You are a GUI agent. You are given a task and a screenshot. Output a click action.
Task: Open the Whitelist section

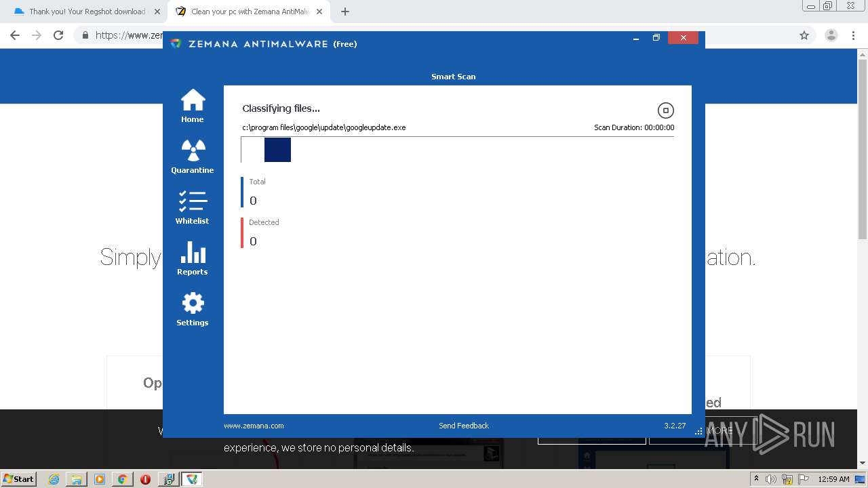[193, 207]
